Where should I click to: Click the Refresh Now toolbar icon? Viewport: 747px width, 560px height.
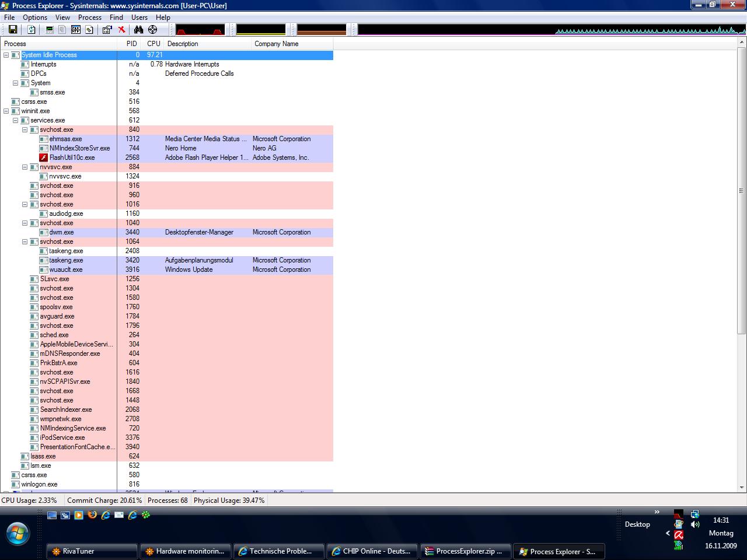32,30
